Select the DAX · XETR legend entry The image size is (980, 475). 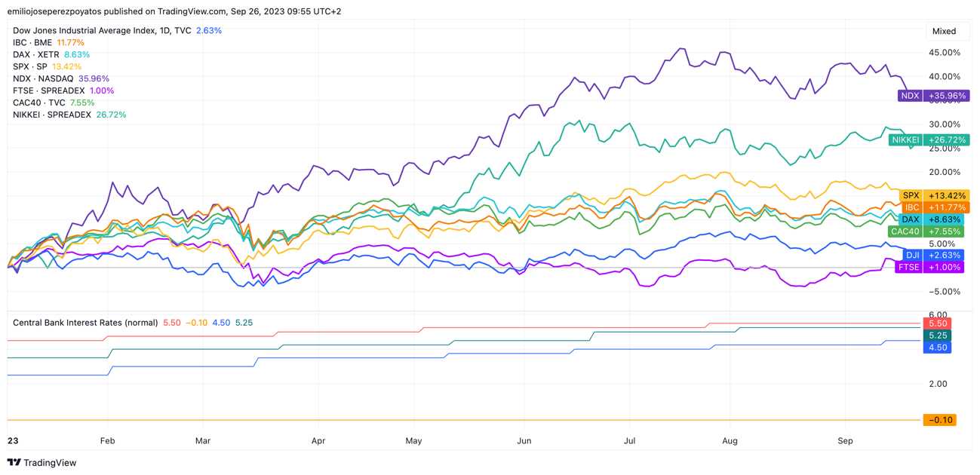(x=36, y=55)
